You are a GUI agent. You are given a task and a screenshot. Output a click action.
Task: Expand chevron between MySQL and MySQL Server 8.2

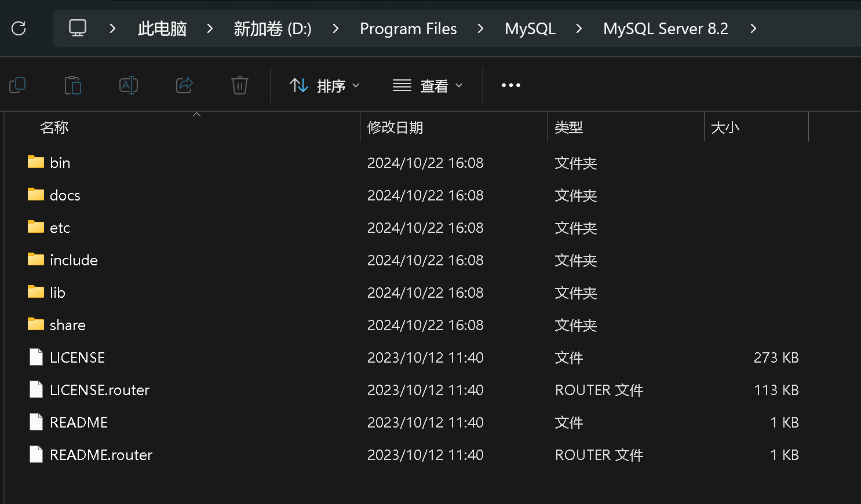click(x=579, y=28)
